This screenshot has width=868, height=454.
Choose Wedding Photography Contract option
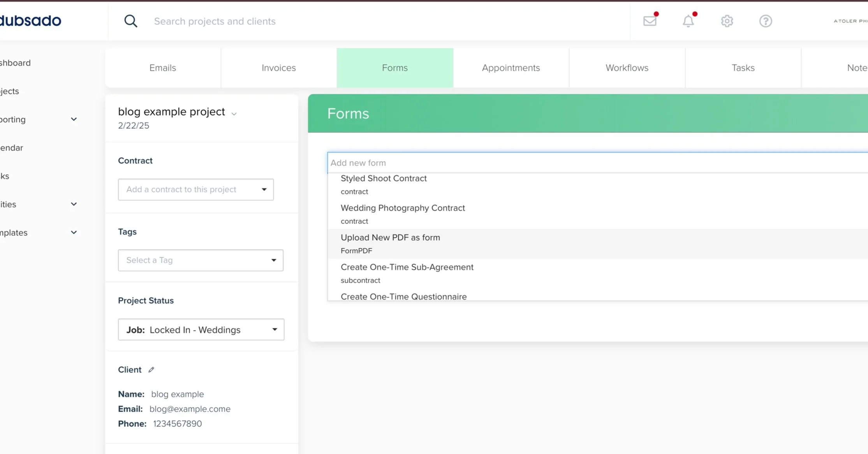click(403, 214)
